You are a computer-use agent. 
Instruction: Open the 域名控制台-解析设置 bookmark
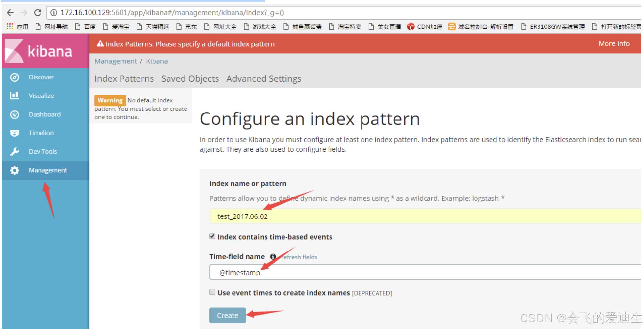click(x=481, y=26)
